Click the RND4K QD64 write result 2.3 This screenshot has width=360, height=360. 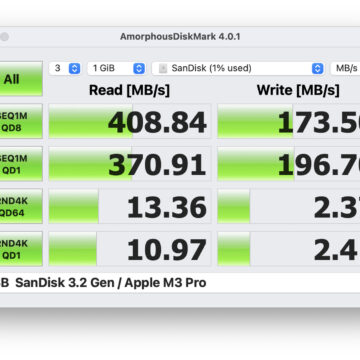click(x=289, y=206)
